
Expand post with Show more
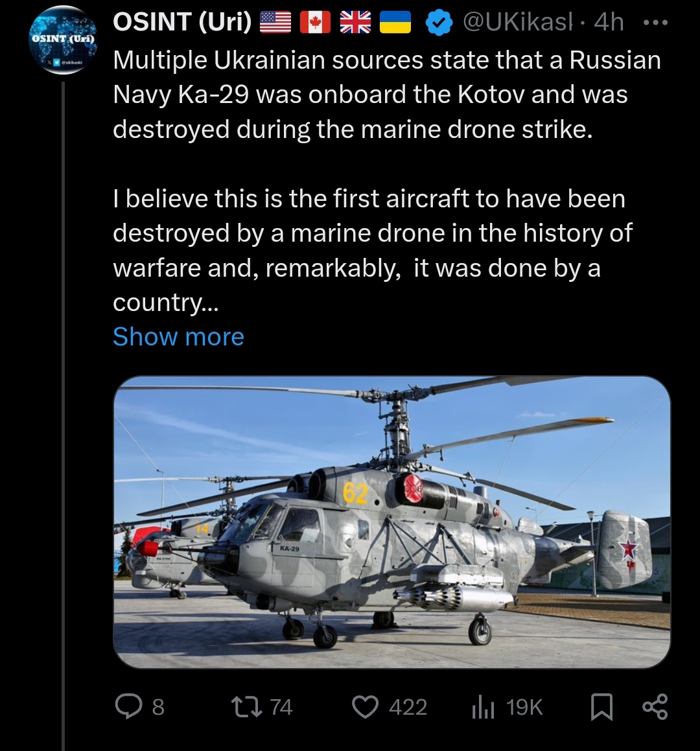178,337
